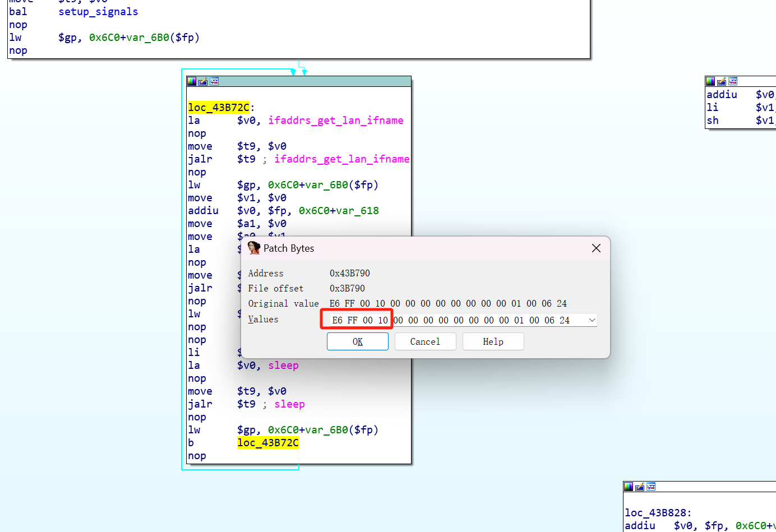Click sleep in the 'la $v0, sleep' line
776x532 pixels.
(x=283, y=366)
